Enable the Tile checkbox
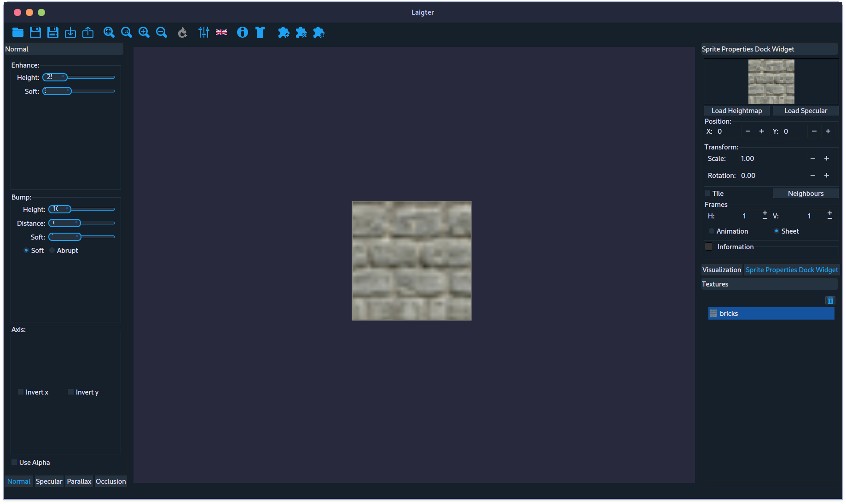846x504 pixels. pyautogui.click(x=708, y=194)
